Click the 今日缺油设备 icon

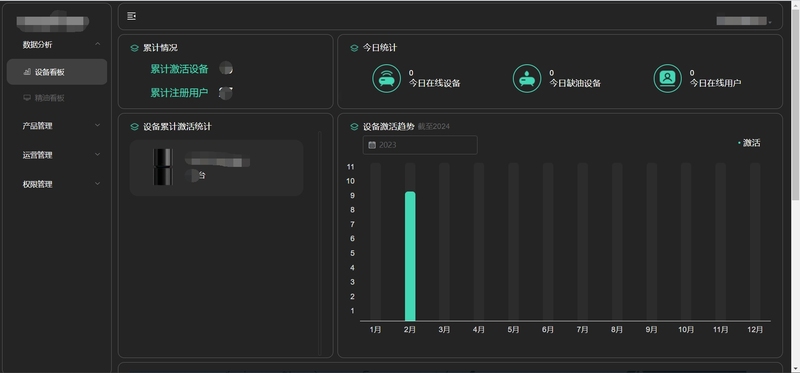[527, 79]
